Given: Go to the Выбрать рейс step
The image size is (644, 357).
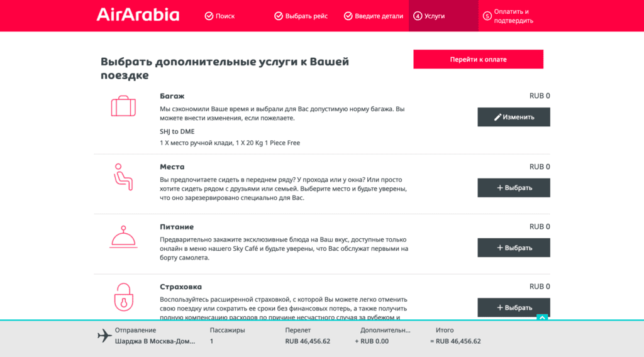Looking at the screenshot, I should [x=301, y=16].
